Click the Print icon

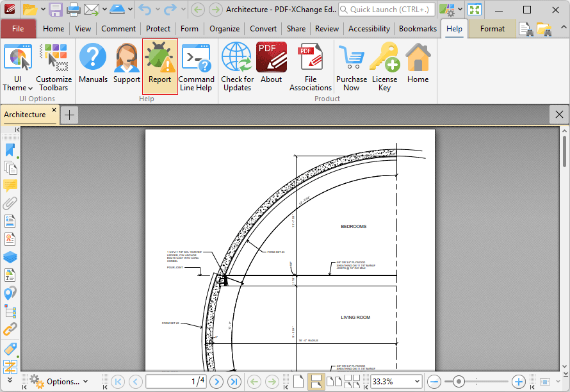[74, 10]
